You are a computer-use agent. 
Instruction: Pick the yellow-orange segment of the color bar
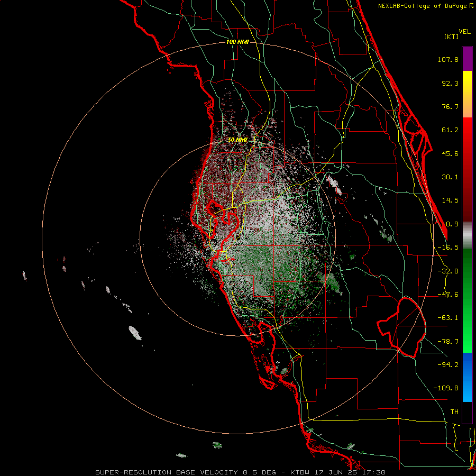point(467,94)
